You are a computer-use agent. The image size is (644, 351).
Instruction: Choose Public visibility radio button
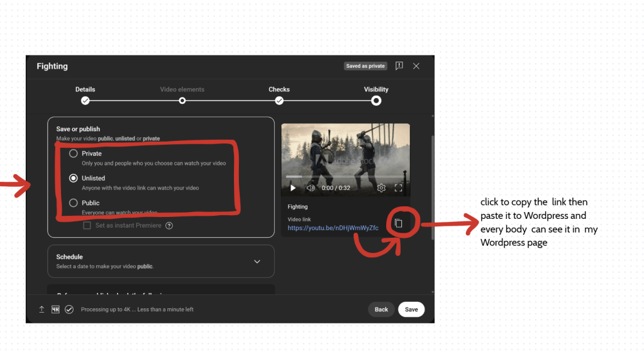click(x=74, y=203)
